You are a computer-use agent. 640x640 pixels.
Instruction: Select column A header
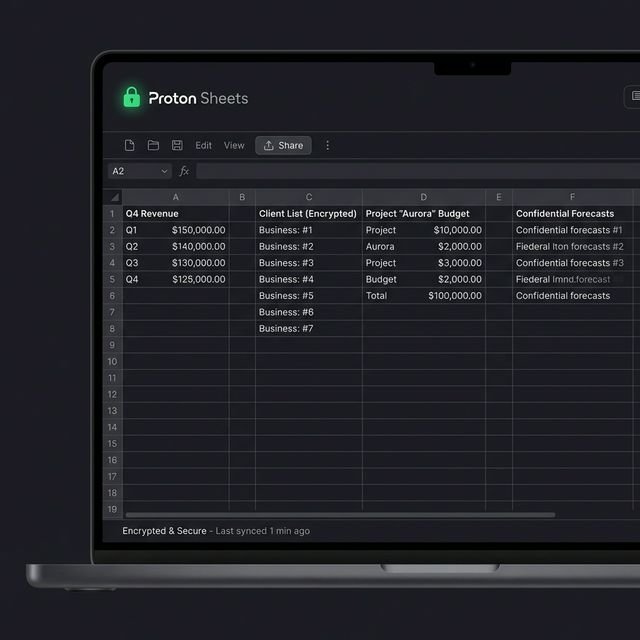176,197
